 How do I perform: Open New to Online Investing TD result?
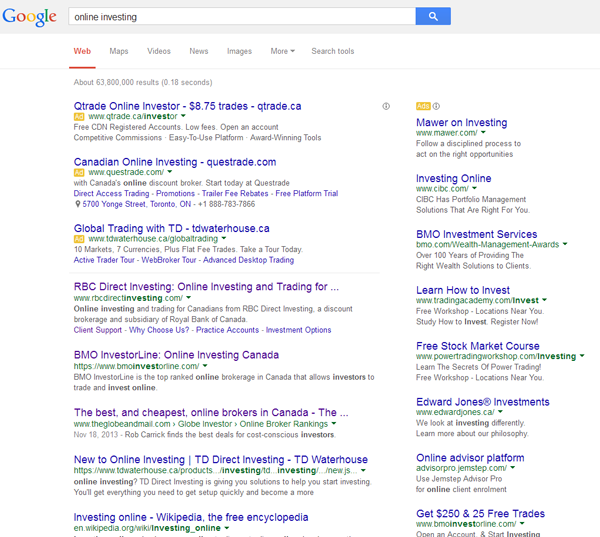[x=221, y=459]
